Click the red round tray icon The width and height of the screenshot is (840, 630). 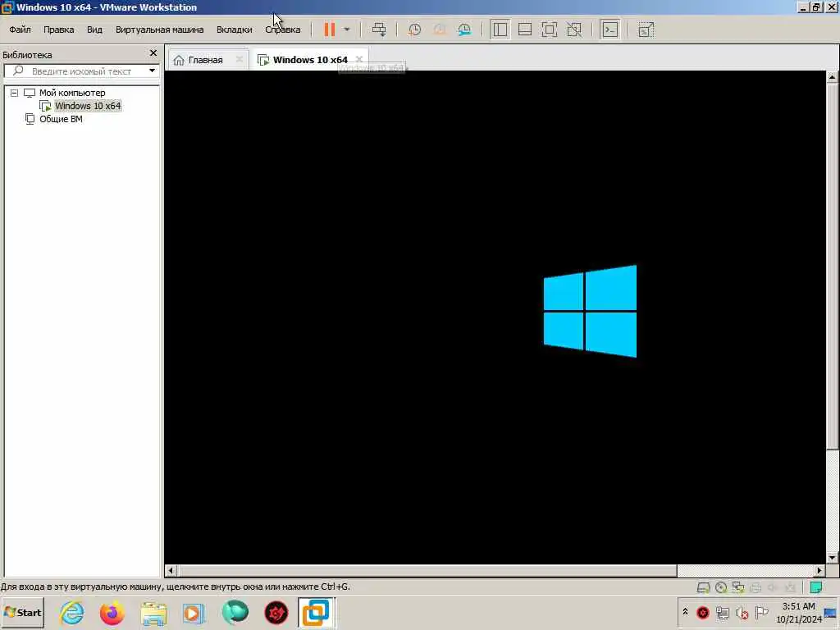pyautogui.click(x=703, y=613)
